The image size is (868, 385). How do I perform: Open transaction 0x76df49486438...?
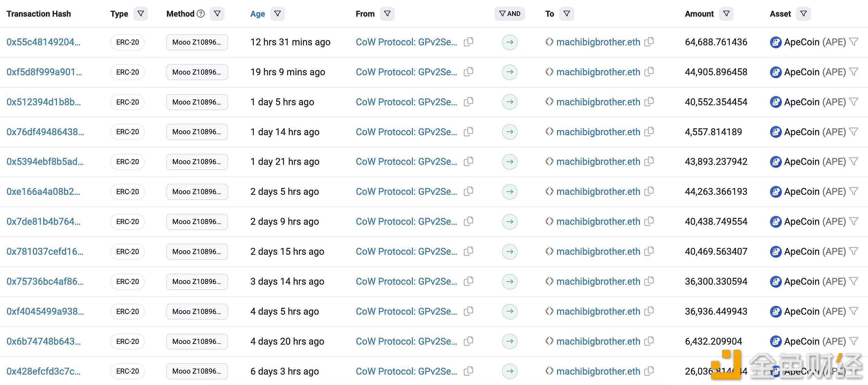click(46, 132)
